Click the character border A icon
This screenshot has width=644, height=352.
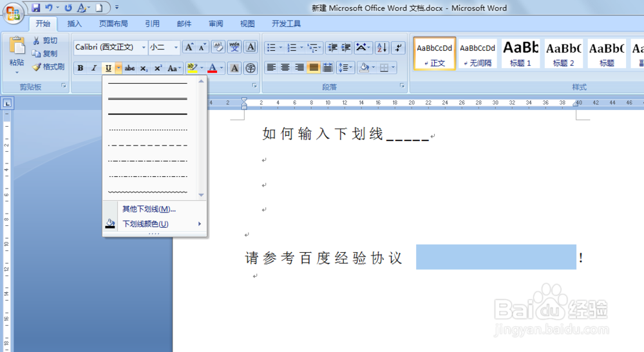click(251, 47)
